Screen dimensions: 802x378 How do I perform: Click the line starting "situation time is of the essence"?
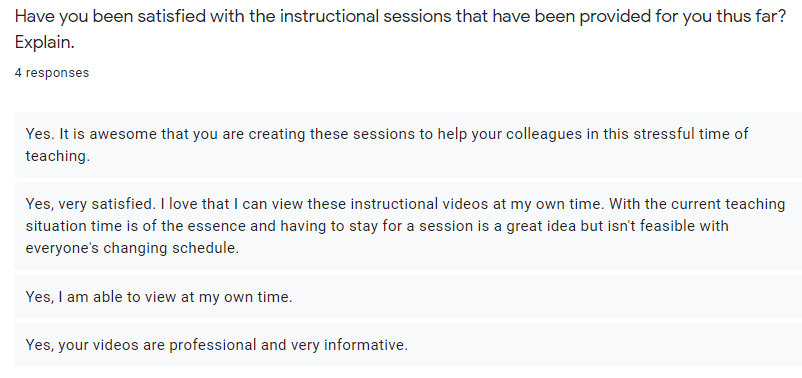point(377,226)
